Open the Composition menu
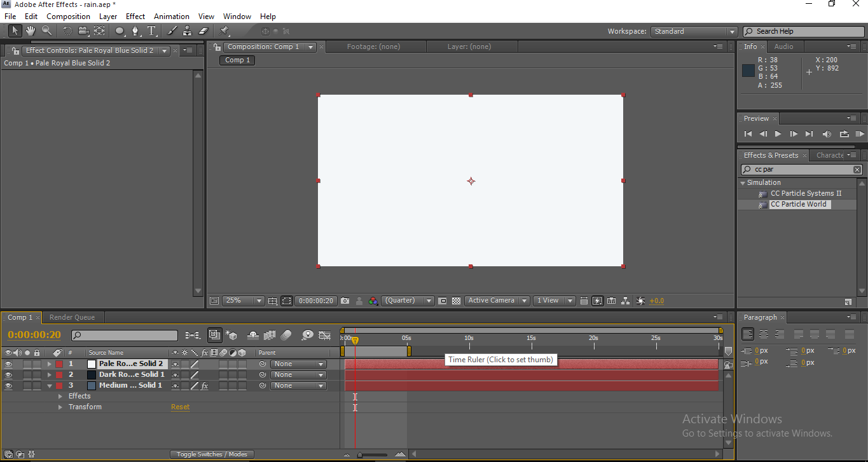 68,17
